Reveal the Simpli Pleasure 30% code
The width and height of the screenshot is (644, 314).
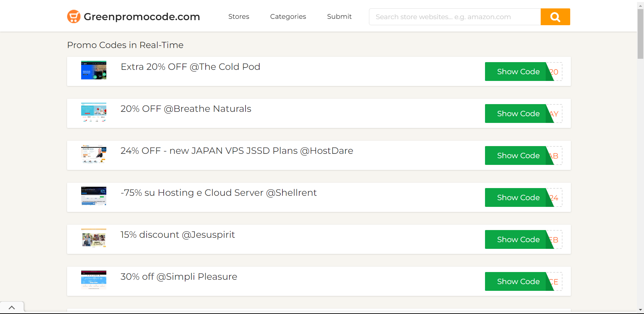click(x=518, y=281)
